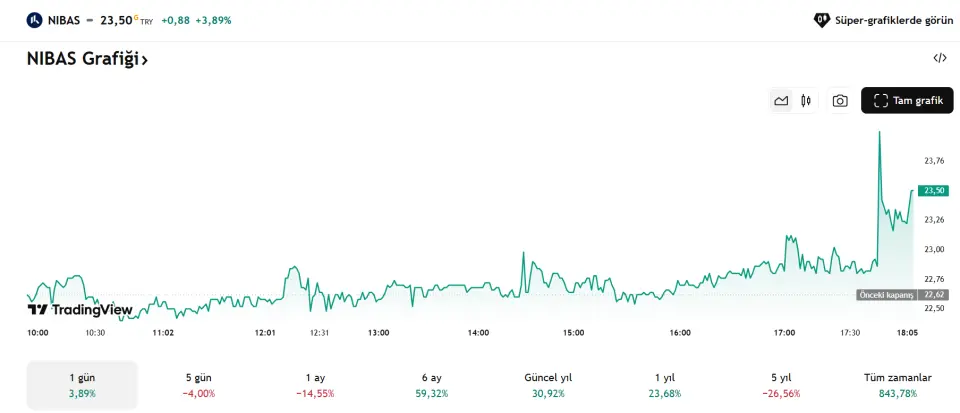Select the 1 yıl time range
The height and width of the screenshot is (413, 960).
664,385
